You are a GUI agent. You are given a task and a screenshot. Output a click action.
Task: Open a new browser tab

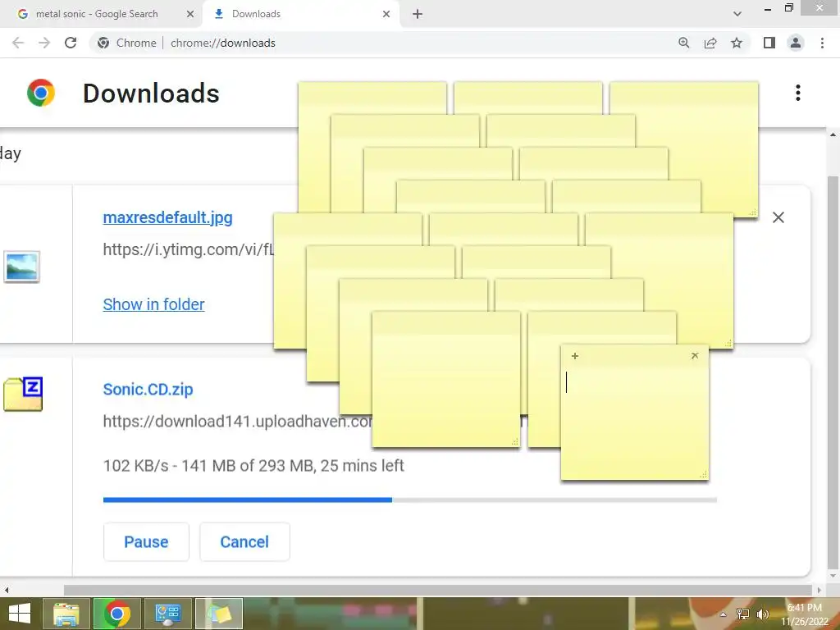tap(418, 15)
